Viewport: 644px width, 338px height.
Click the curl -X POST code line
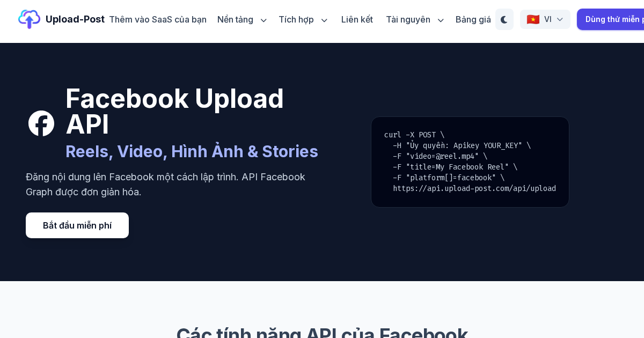(x=414, y=135)
